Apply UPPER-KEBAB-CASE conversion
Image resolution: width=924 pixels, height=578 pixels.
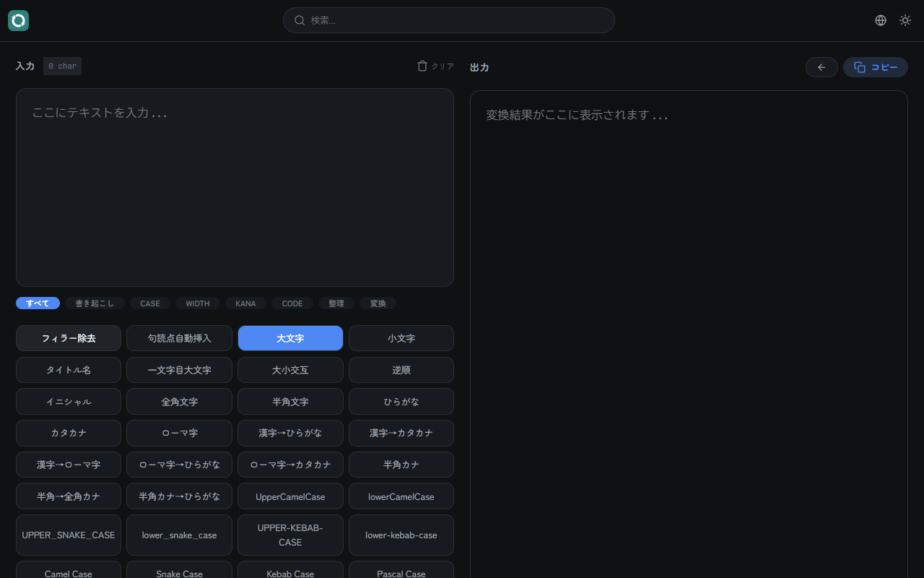(290, 535)
